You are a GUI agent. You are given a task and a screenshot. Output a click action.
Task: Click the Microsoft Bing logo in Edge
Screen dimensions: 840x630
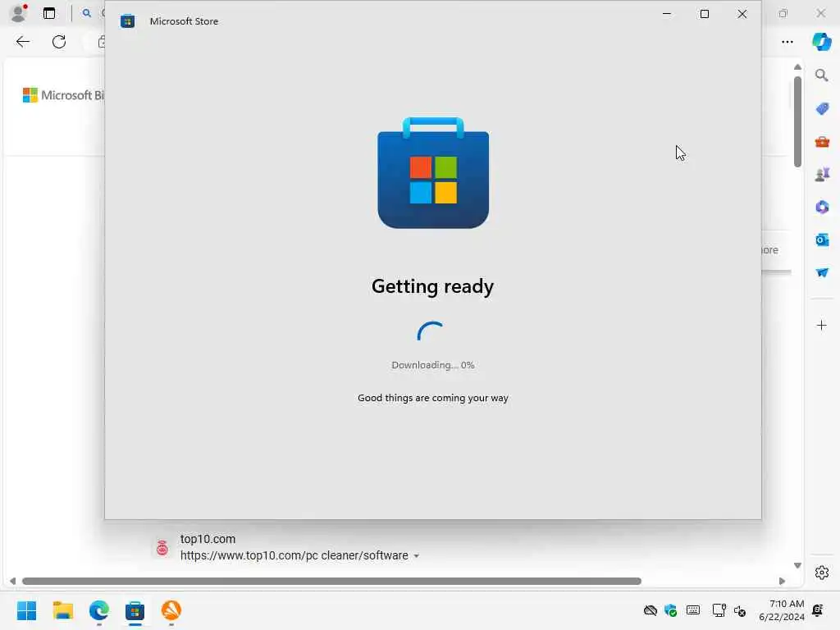pos(63,95)
